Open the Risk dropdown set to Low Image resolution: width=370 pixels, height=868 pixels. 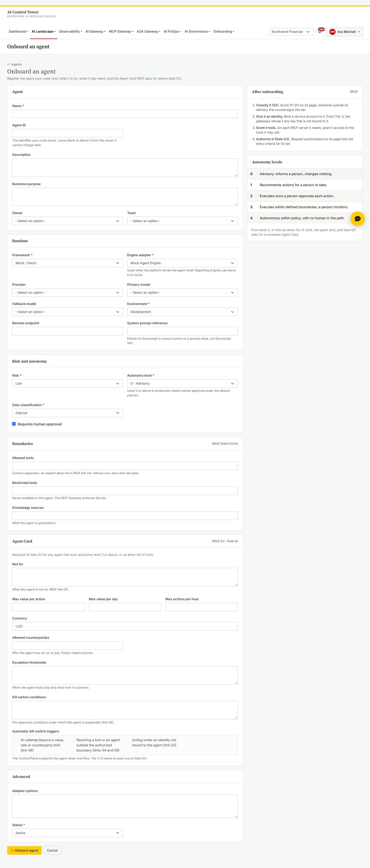point(68,384)
